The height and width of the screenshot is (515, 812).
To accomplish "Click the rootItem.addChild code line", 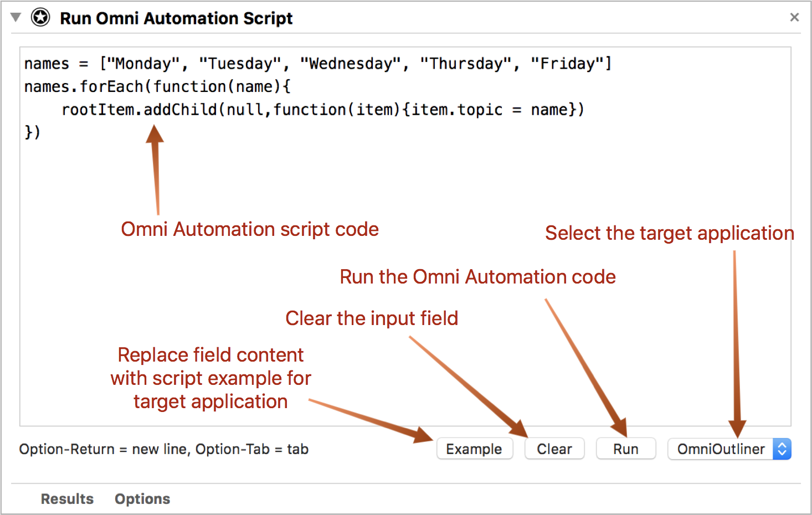I will pos(322,110).
